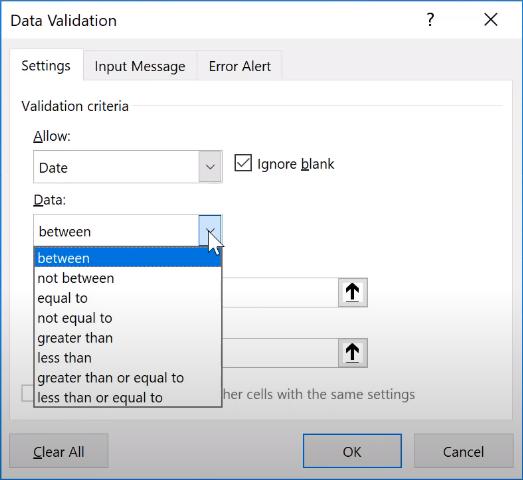This screenshot has height=480, width=523.
Task: Click the lower range selector arrow icon
Action: pos(353,353)
